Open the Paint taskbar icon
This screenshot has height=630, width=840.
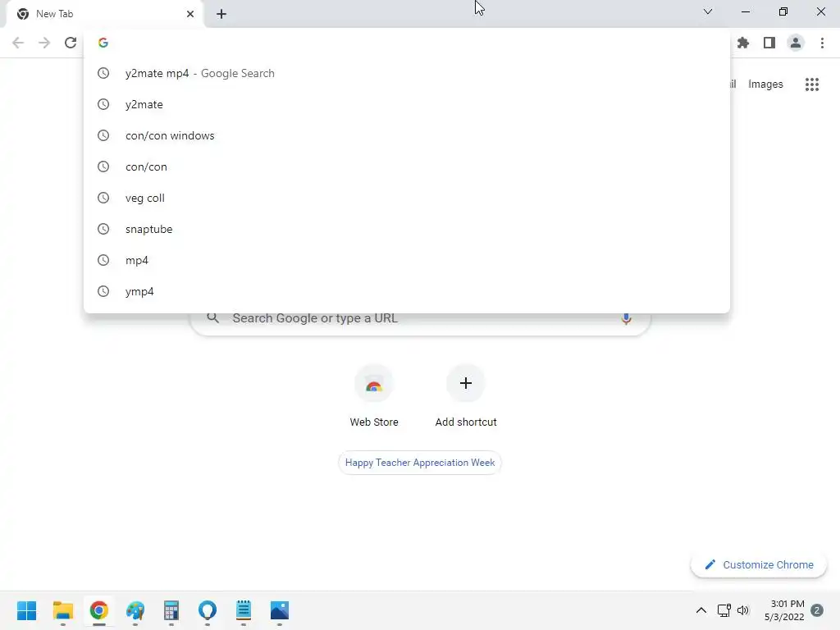(135, 610)
